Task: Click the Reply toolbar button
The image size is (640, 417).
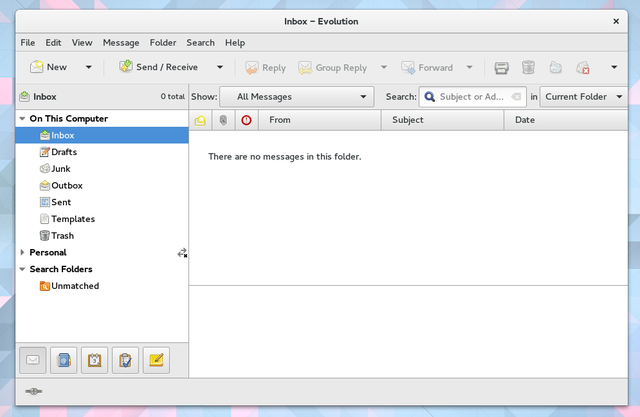Action: (x=265, y=68)
